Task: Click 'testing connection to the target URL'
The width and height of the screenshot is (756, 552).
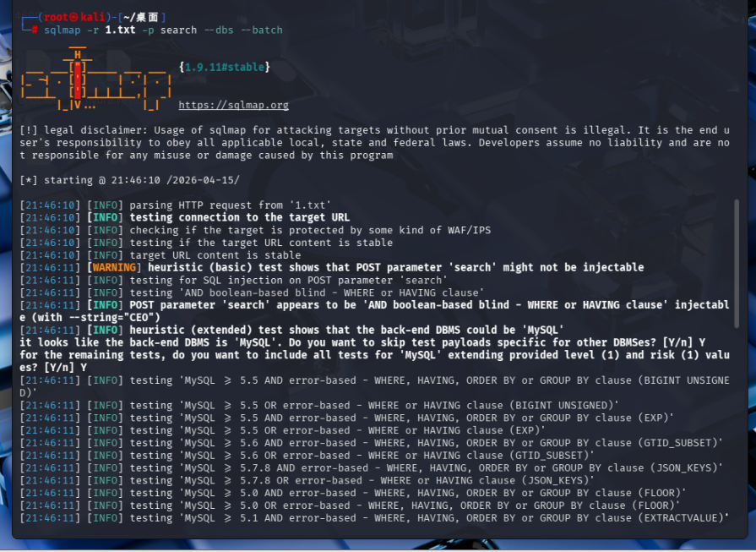Action: [240, 217]
